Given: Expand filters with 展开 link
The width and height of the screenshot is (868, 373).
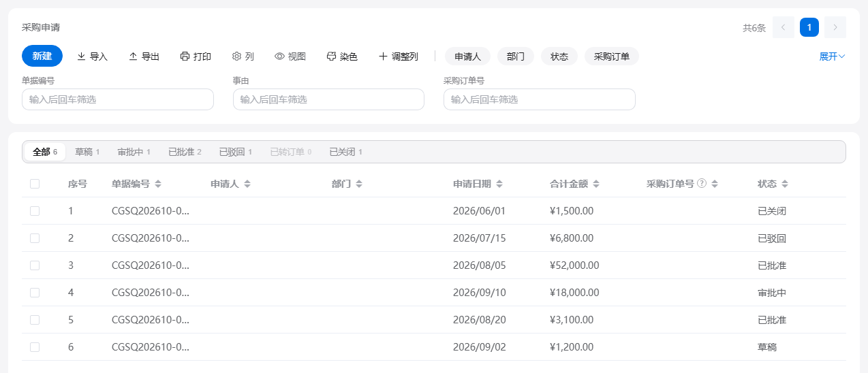Looking at the screenshot, I should [x=832, y=56].
